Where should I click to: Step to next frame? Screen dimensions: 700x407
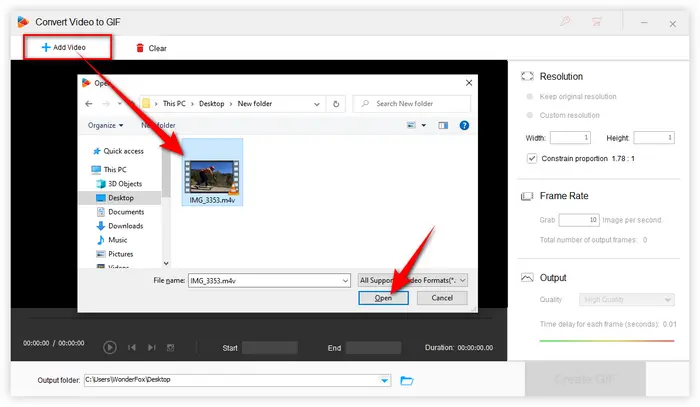pos(152,347)
